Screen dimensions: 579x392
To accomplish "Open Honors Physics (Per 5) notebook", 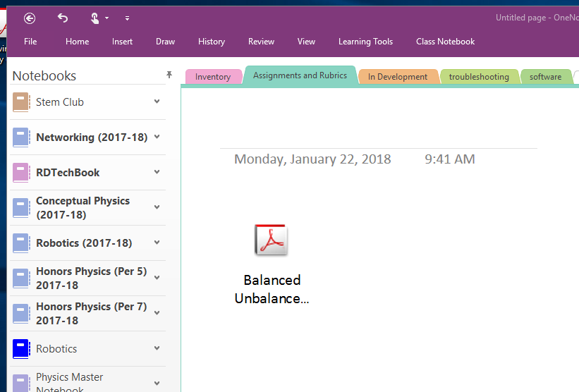I will [x=88, y=278].
